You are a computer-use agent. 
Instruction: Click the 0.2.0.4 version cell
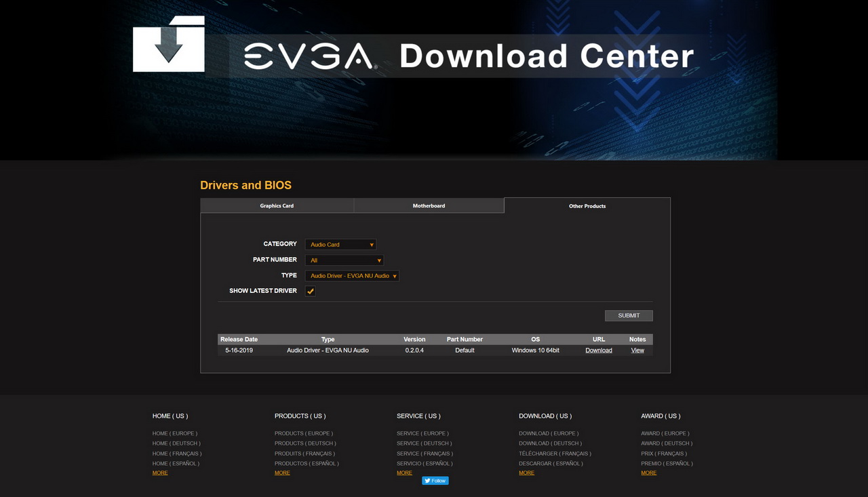[414, 351]
